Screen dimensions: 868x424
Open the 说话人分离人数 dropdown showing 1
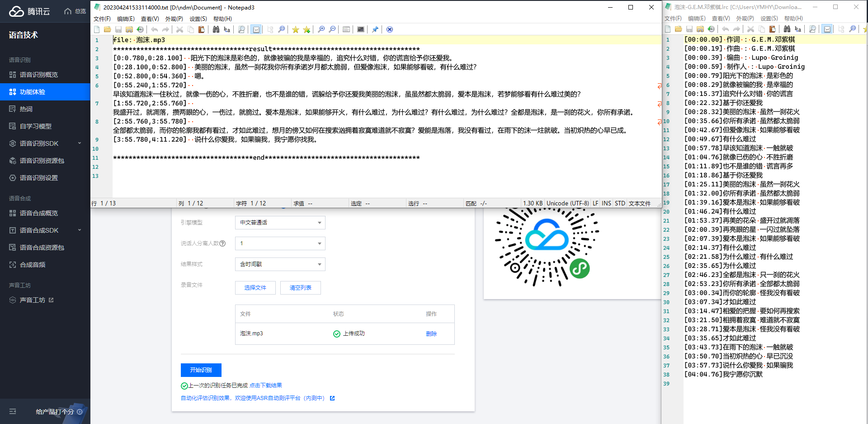(280, 243)
